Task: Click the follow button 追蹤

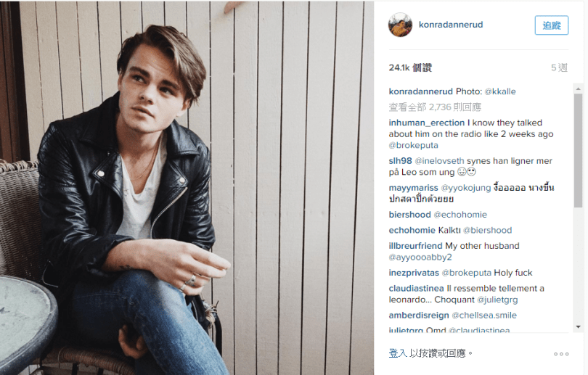Action: tap(552, 25)
